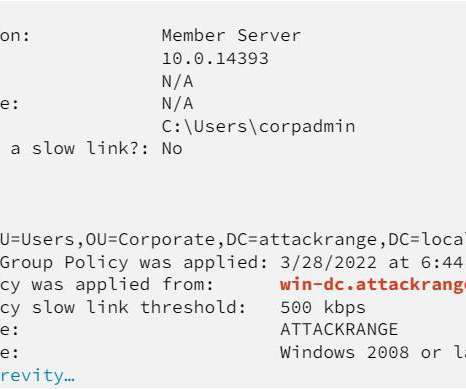Viewport: 466px width, 389px height.
Task: Click the C:\Users\corpadmin profile path
Action: (259, 127)
